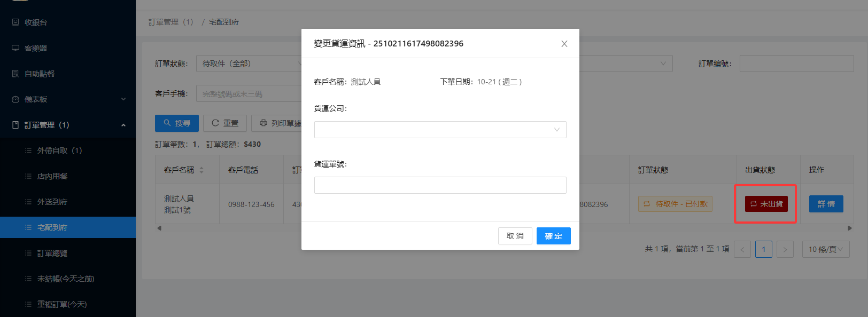
Task: Click the list icon beside 外送到府
Action: [28, 202]
